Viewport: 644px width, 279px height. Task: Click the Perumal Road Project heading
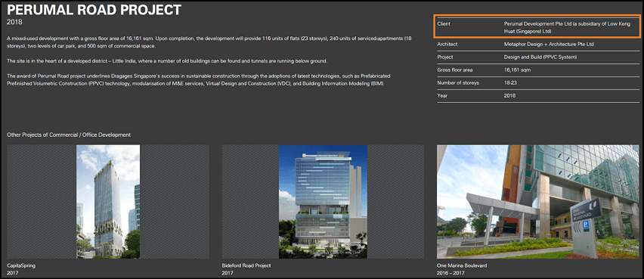94,10
